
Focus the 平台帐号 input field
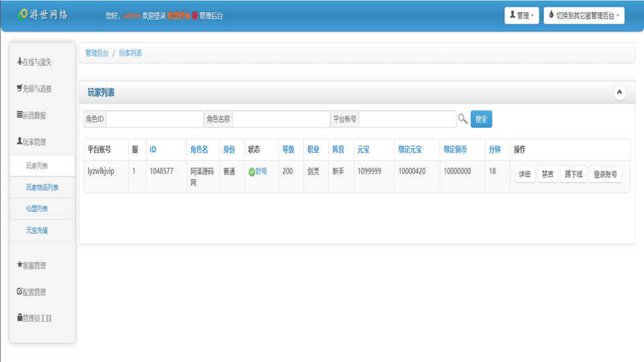(x=407, y=119)
